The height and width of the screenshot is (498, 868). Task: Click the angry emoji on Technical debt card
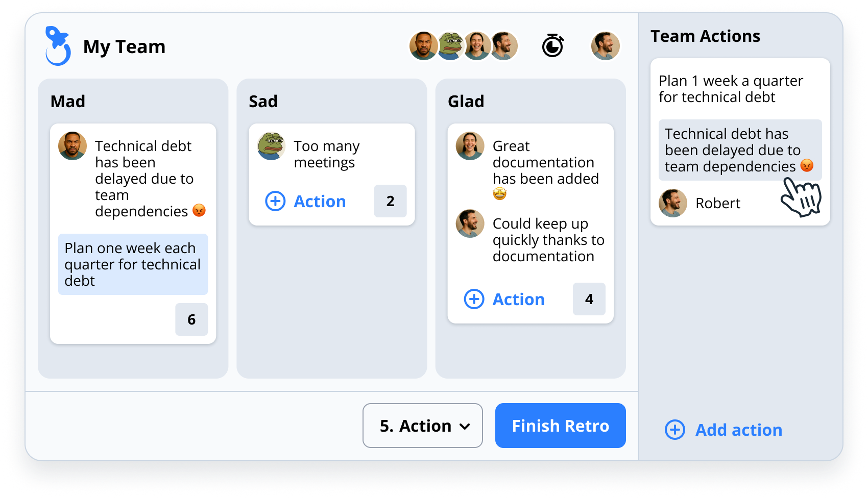(199, 209)
